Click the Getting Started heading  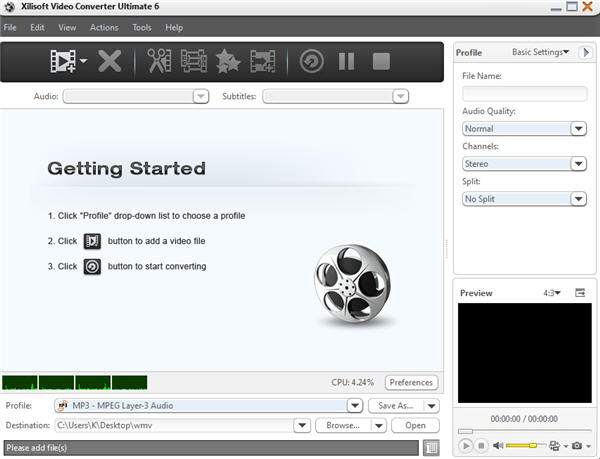coord(127,168)
